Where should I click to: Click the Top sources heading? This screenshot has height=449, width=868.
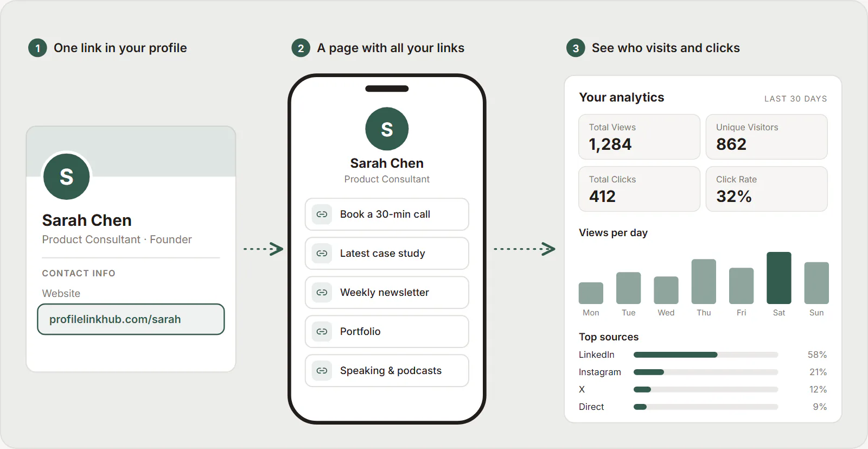[609, 337]
